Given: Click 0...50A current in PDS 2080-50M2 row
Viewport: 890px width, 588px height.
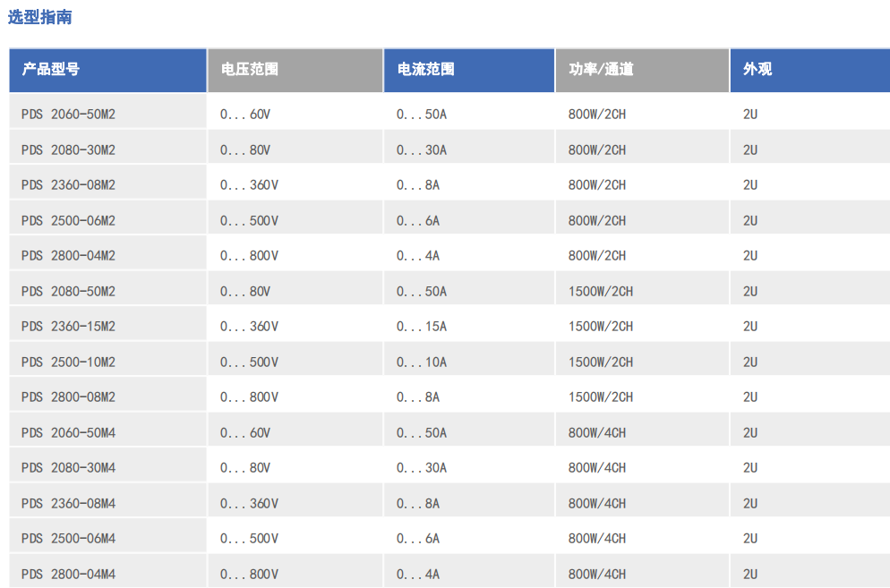Looking at the screenshot, I should [x=422, y=292].
